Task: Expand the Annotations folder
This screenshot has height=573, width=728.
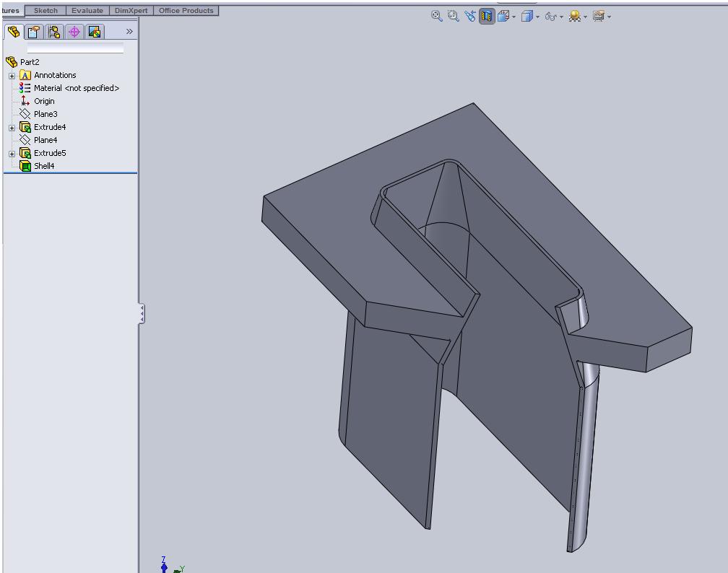Action: (12, 76)
